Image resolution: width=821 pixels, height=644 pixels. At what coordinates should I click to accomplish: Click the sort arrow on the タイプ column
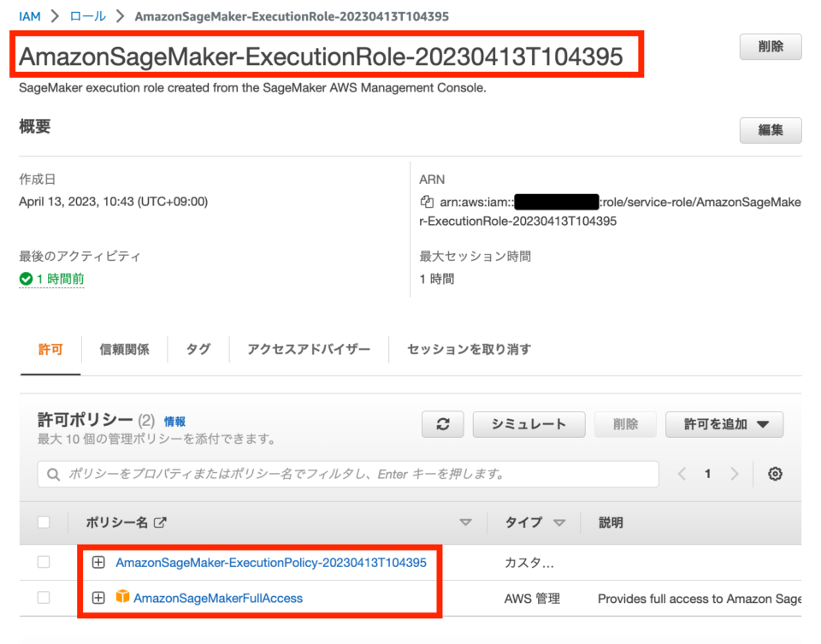click(560, 523)
